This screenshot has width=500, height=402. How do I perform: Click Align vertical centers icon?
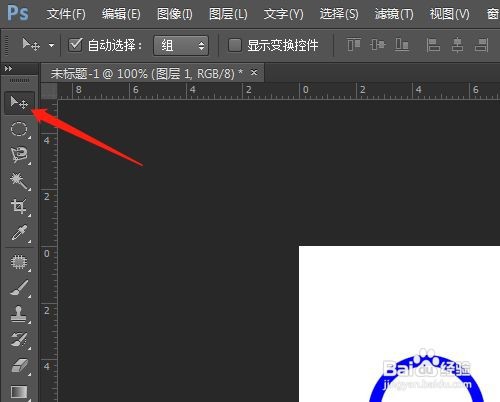(x=378, y=45)
